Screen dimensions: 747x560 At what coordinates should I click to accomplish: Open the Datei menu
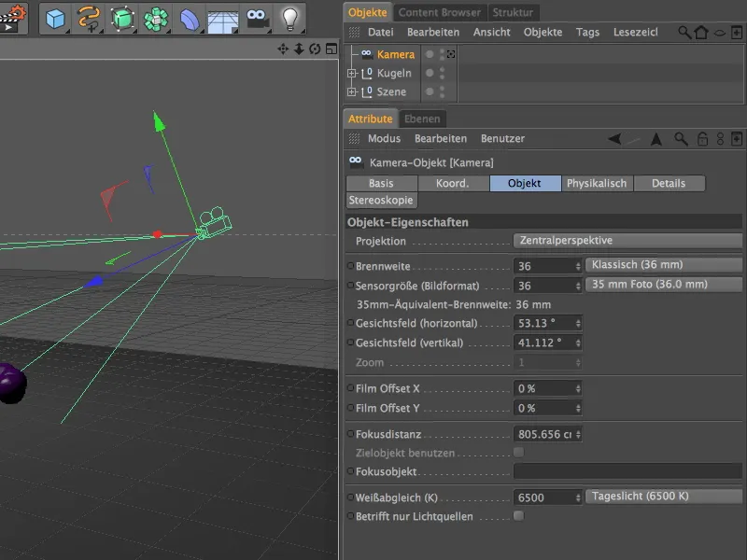pyautogui.click(x=381, y=33)
